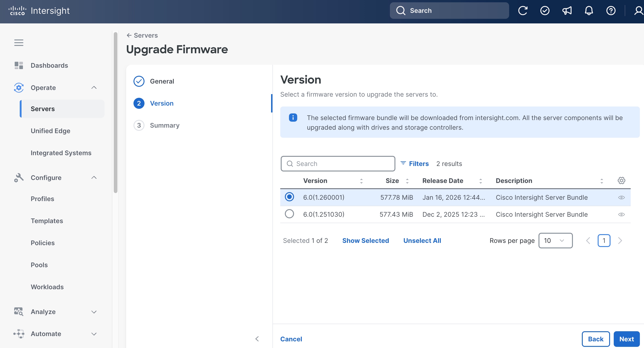Viewport: 644px width, 348px height.
Task: Click page number 1 box
Action: [604, 241]
